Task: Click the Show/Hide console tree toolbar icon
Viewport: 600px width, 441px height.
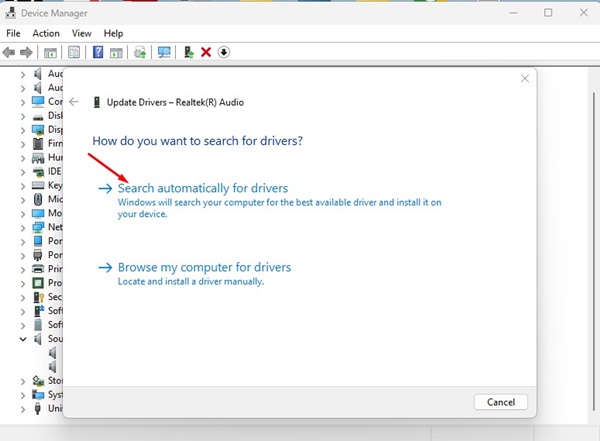Action: (x=50, y=52)
